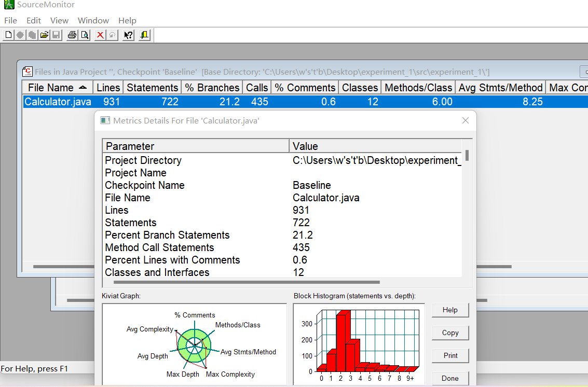Click the New Project toolbar icon

[x=8, y=35]
